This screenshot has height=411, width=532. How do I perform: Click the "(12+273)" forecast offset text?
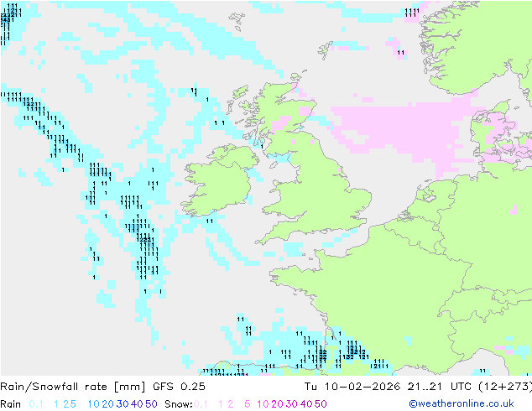coord(505,386)
